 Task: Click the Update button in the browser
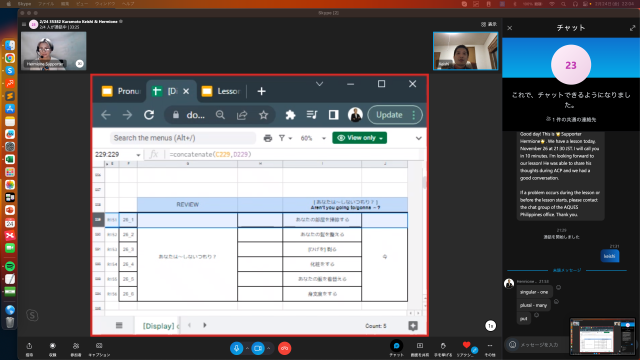[389, 115]
